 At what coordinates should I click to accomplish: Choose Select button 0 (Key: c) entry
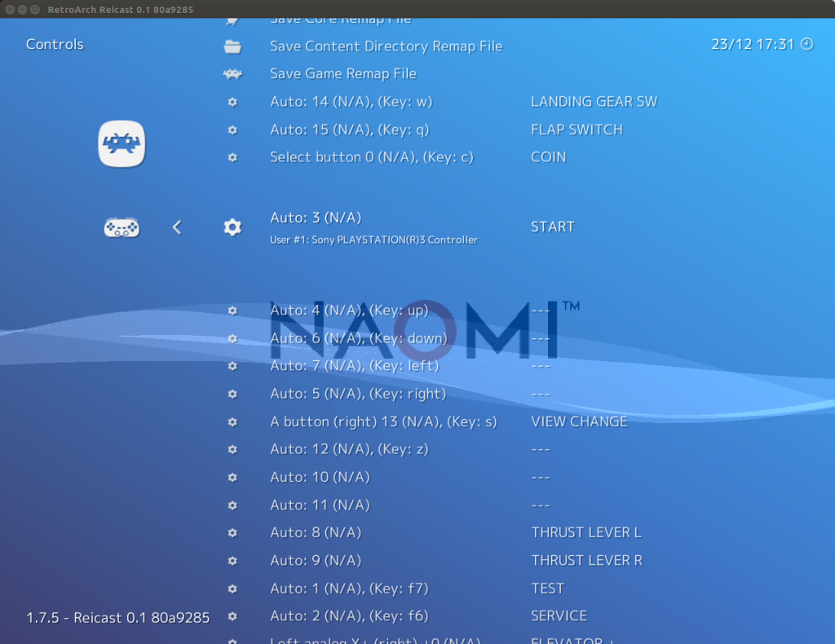pos(372,157)
